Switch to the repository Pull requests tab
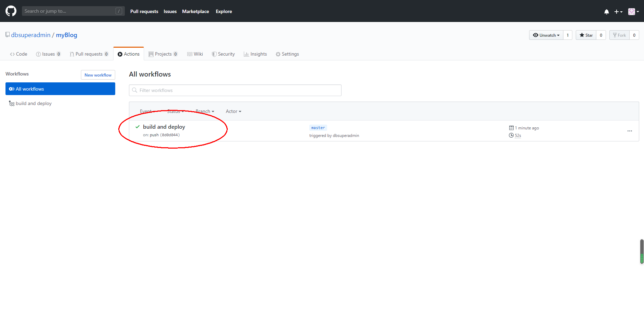The height and width of the screenshot is (313, 644). click(x=89, y=54)
